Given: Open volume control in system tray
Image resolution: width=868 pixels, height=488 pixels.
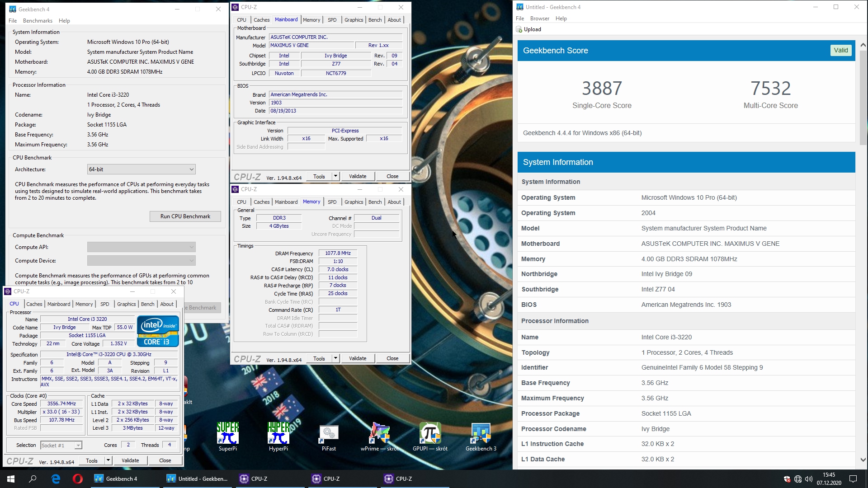Looking at the screenshot, I should [809, 479].
